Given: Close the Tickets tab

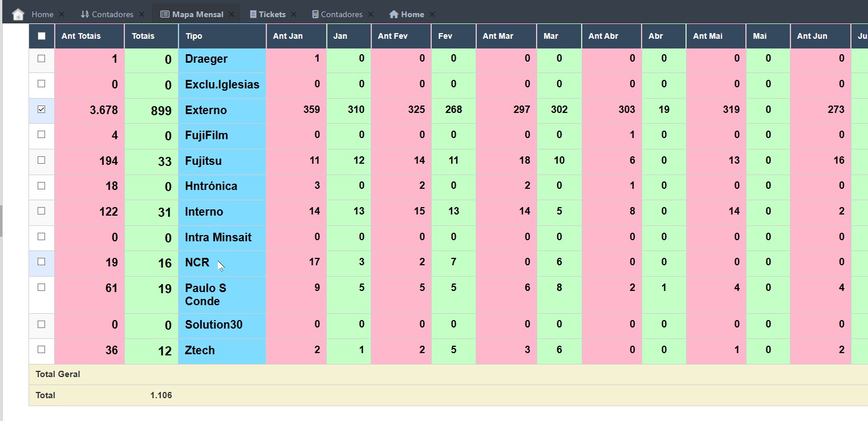Looking at the screenshot, I should click(294, 14).
